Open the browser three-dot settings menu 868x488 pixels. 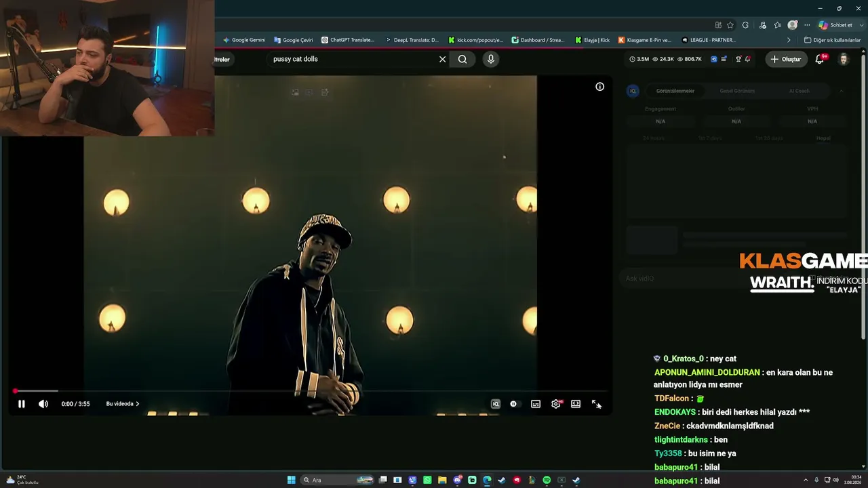[x=808, y=25]
